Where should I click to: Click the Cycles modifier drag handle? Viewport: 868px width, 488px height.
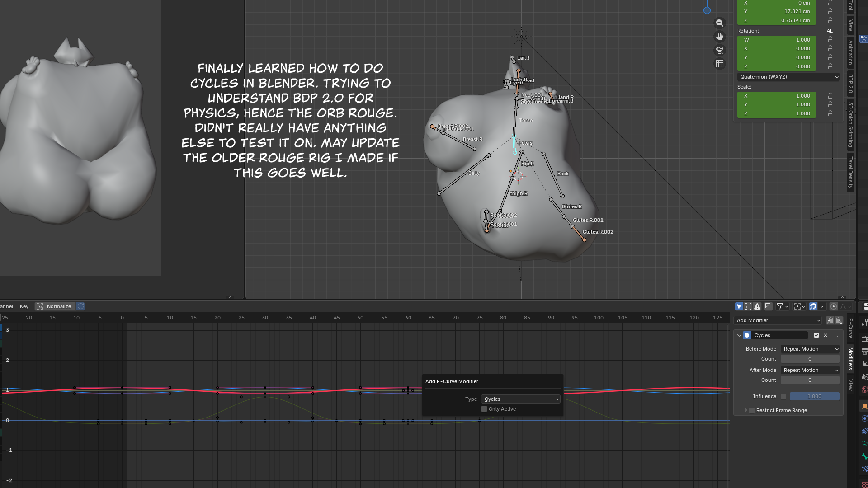coord(837,335)
